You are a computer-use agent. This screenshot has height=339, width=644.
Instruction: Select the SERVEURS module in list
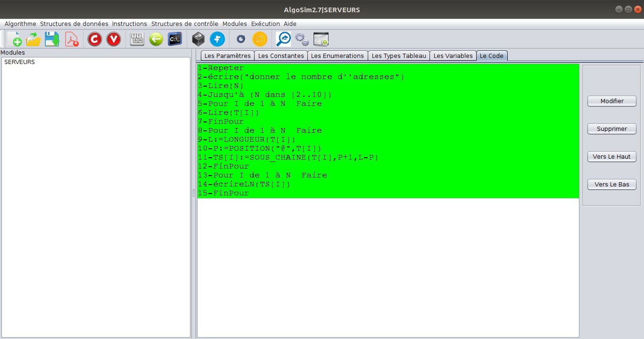point(96,62)
